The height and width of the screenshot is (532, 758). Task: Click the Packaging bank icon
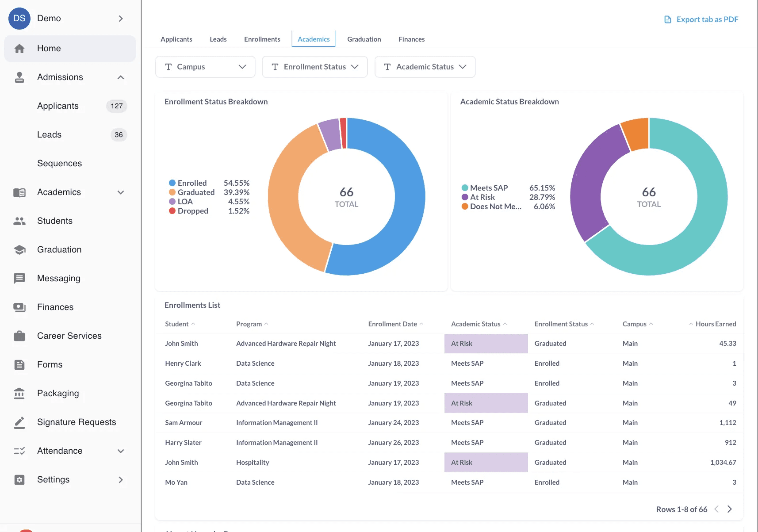click(19, 394)
